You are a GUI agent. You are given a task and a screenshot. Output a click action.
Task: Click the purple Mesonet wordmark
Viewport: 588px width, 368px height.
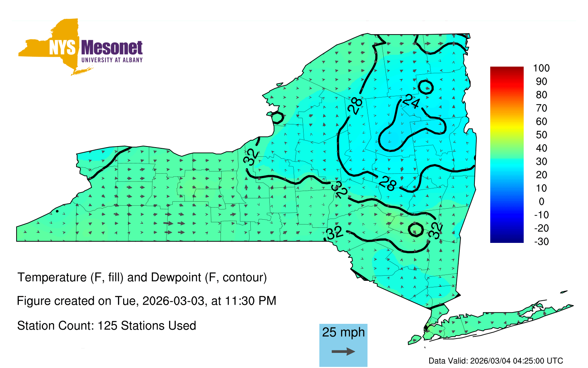[112, 48]
